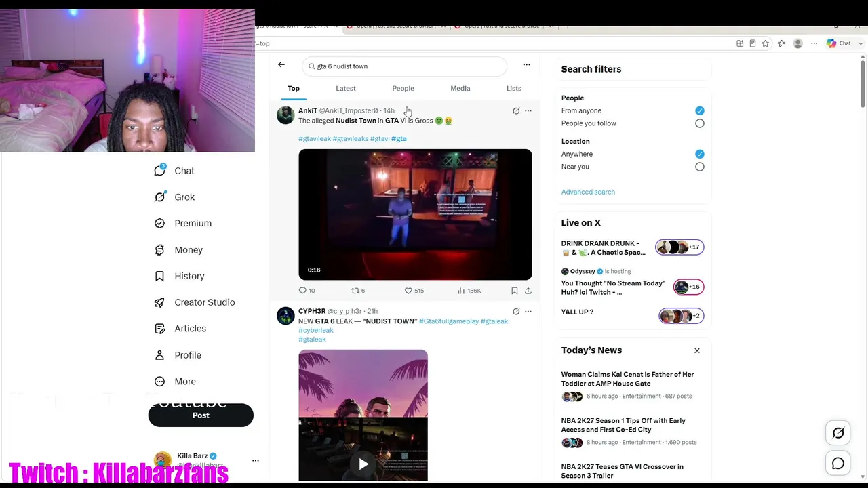Open browser Settings and more menu

coord(814,43)
